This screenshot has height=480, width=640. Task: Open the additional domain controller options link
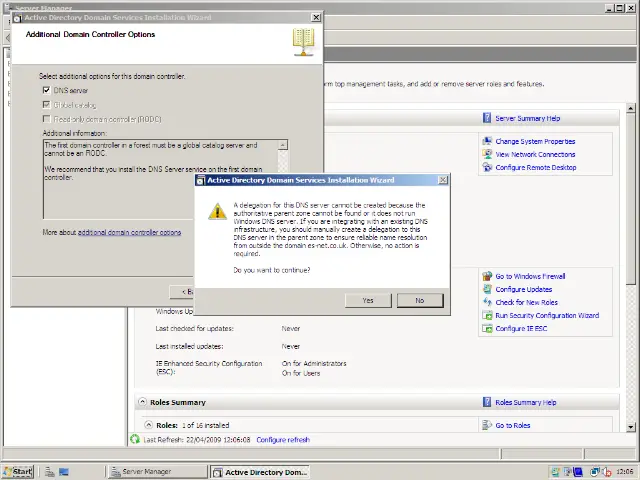click(129, 232)
